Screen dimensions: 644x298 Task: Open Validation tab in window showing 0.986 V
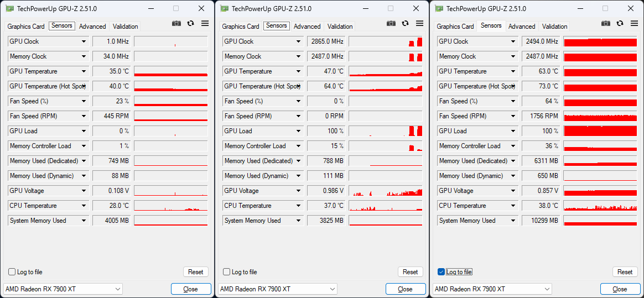340,27
